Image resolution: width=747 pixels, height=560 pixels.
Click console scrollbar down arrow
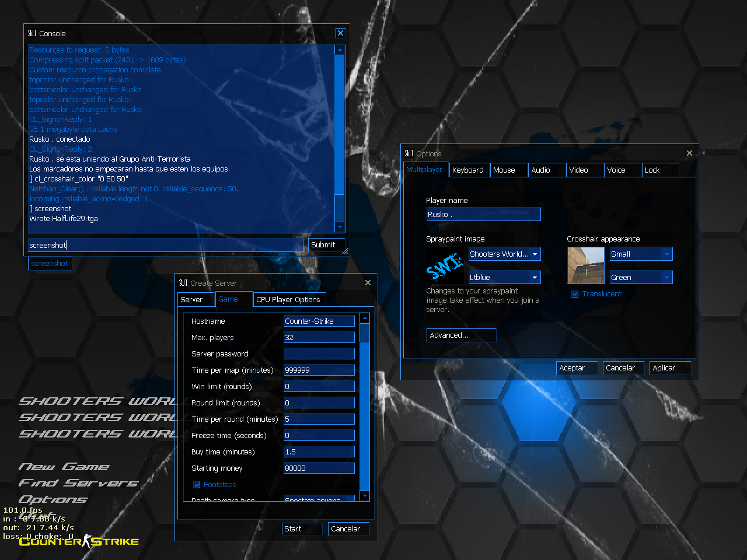point(340,227)
